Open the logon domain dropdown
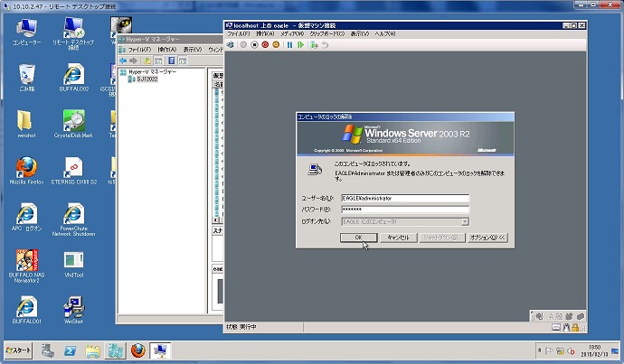 pyautogui.click(x=464, y=221)
